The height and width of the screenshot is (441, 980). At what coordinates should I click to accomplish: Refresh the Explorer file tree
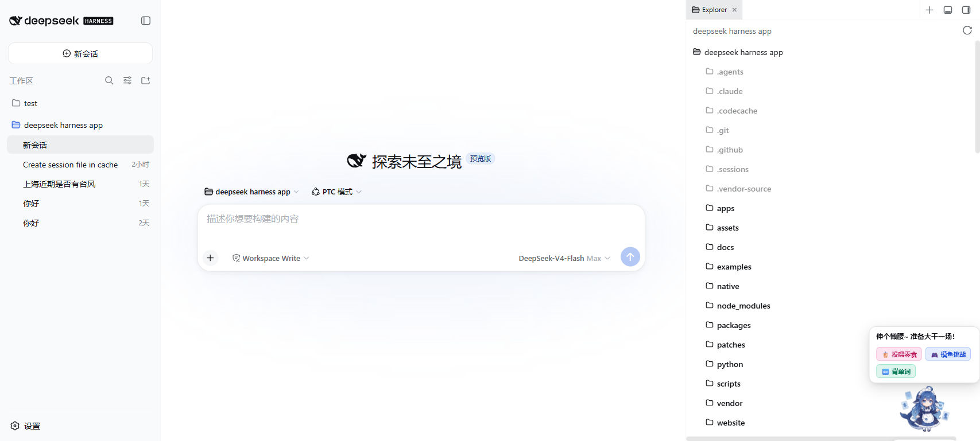pos(967,30)
